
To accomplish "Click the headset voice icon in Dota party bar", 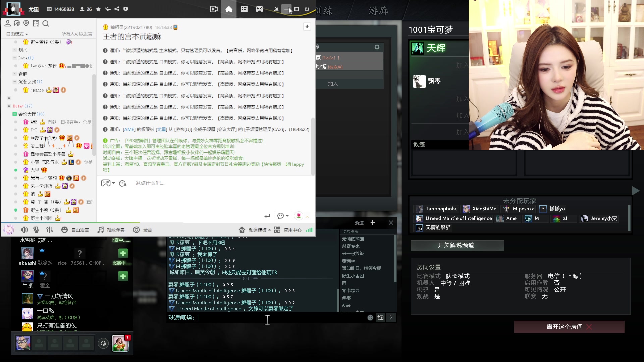I will point(103,343).
